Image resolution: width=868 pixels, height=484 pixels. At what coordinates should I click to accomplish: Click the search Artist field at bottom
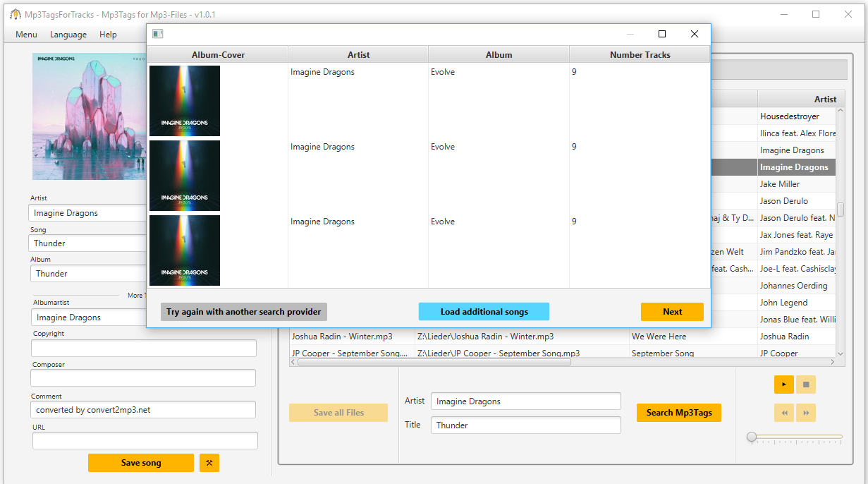[526, 401]
